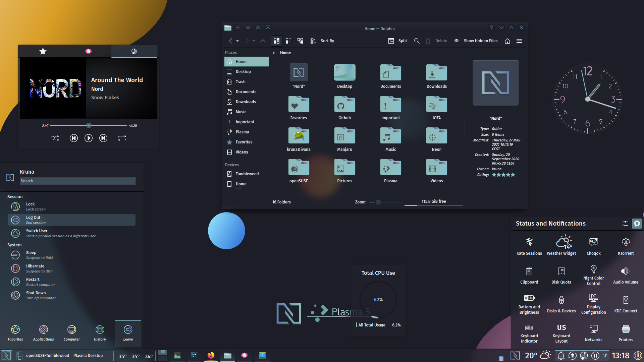Screen dimensions: 644x362
Task: Play the current track
Action: click(x=89, y=138)
